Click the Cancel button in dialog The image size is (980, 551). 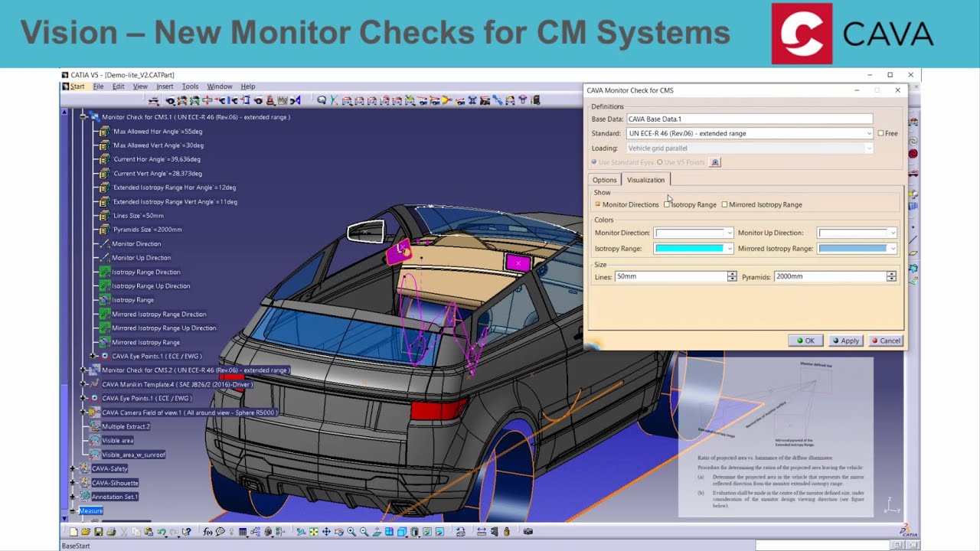886,341
